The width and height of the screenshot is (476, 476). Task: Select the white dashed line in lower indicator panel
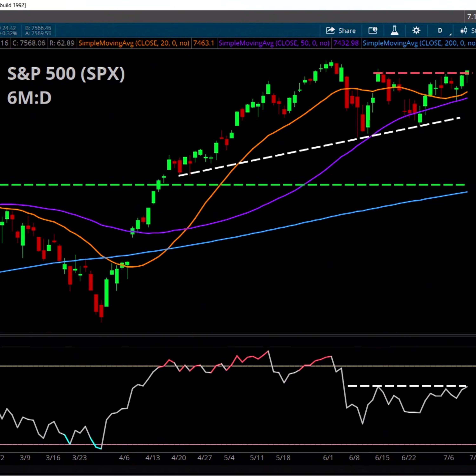[x=407, y=386]
